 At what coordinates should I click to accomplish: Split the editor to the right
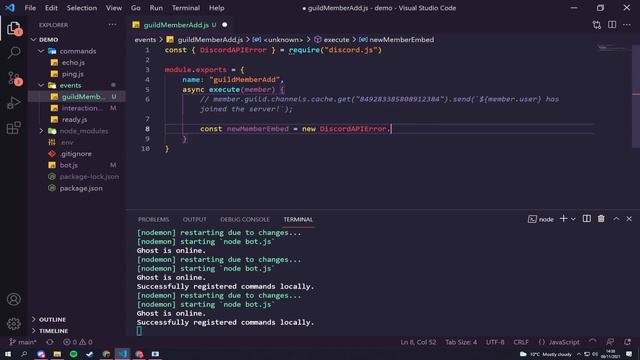pos(612,25)
